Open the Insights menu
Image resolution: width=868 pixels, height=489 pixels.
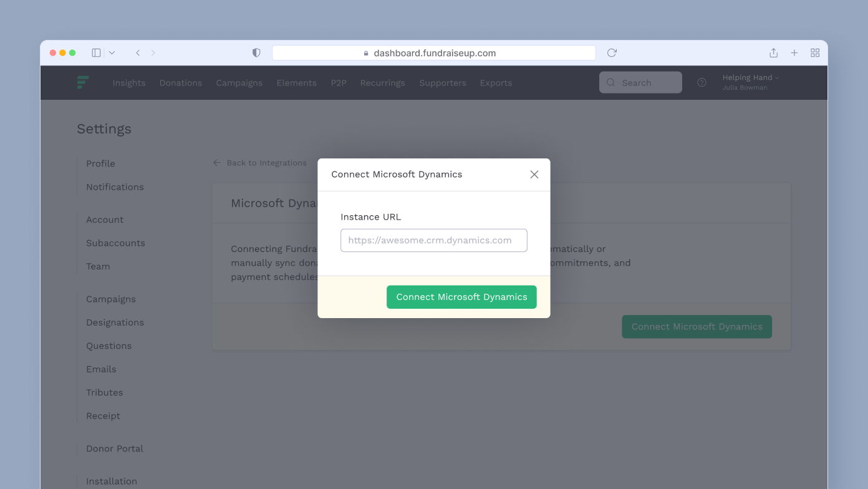(129, 83)
